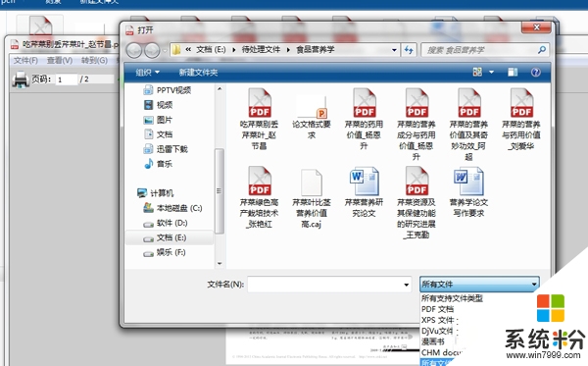
Task: Click the printer icon in PDF reader
Action: point(21,79)
